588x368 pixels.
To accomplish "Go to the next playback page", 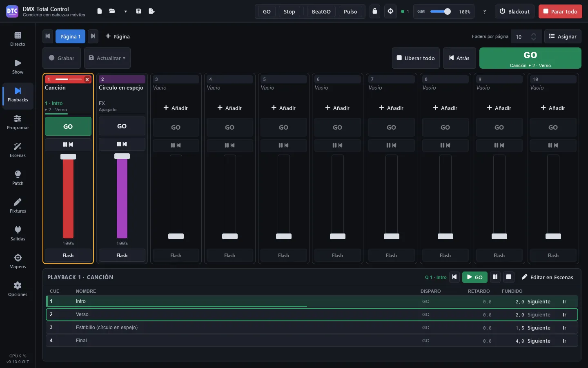I will [x=93, y=36].
